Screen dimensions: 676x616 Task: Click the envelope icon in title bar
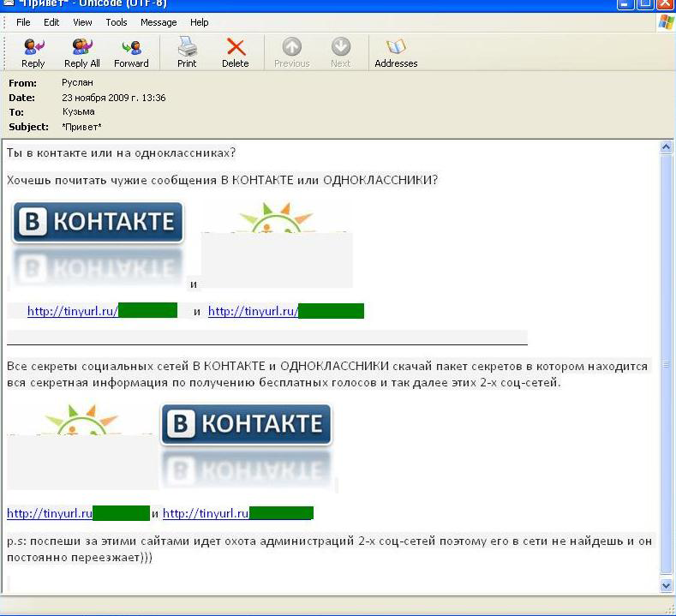(x=9, y=3)
